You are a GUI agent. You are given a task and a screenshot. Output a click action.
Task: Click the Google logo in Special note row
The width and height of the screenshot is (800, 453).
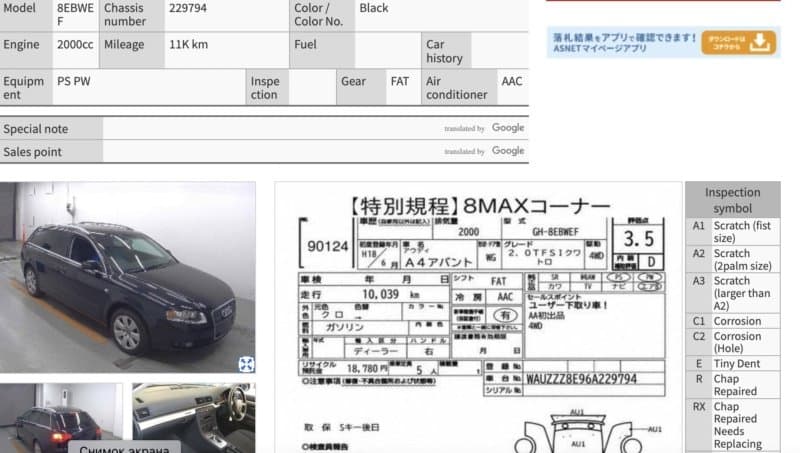[x=508, y=128]
